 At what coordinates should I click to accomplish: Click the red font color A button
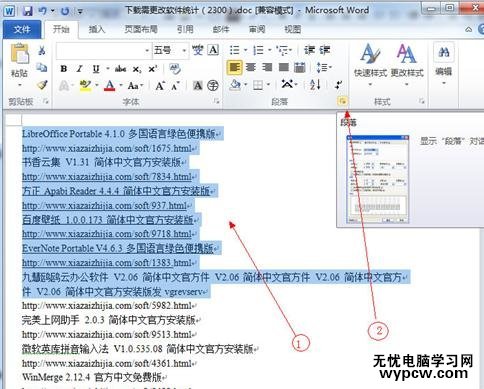point(109,86)
